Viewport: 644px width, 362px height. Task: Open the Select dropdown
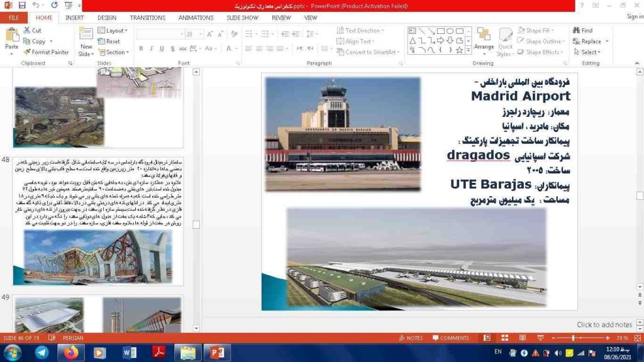[x=587, y=52]
